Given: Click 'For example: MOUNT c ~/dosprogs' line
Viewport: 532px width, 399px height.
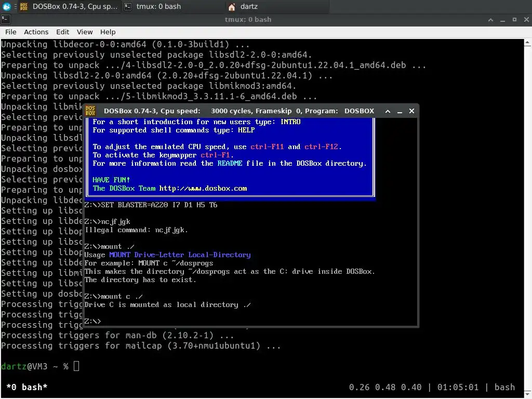Looking at the screenshot, I should (x=149, y=263).
